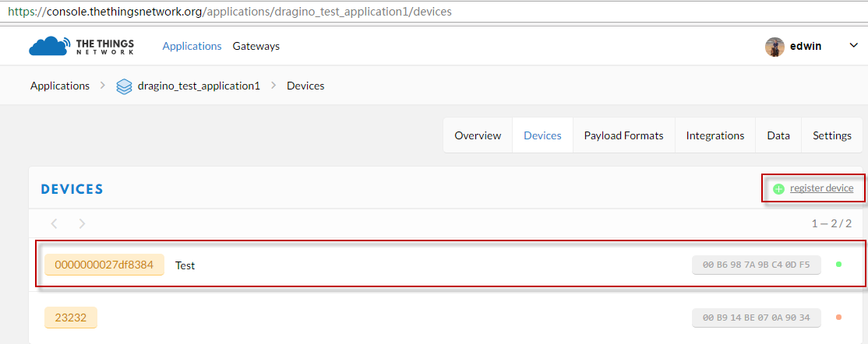Viewport: 868px width, 344px height.
Task: Switch to the Settings tab
Action: [x=832, y=135]
